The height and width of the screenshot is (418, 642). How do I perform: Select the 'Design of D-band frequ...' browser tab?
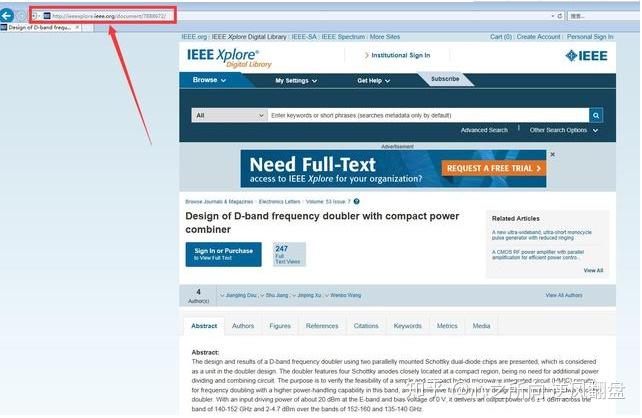[x=40, y=27]
